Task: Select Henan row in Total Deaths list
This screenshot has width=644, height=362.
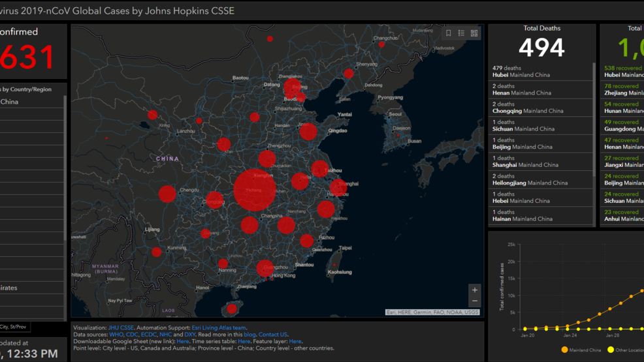Action: point(541,89)
